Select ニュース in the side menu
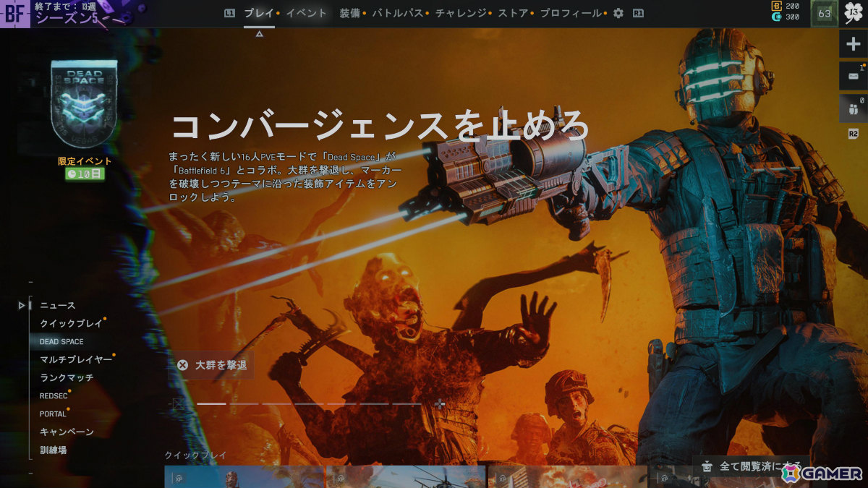This screenshot has height=488, width=868. [x=58, y=306]
